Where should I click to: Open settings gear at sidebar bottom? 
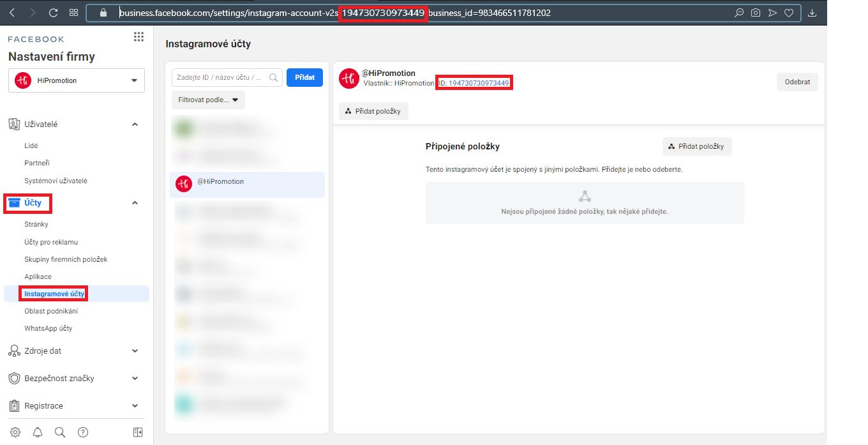[x=15, y=432]
